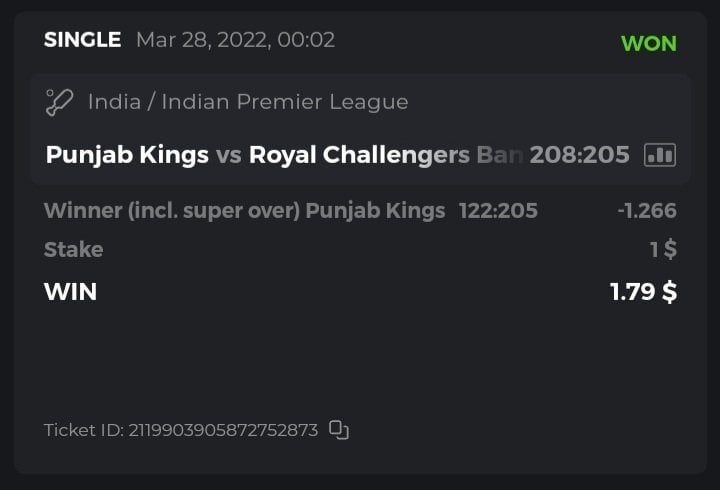The image size is (720, 490).
Task: Click the "Ticket ID:" label
Action: coord(84,430)
